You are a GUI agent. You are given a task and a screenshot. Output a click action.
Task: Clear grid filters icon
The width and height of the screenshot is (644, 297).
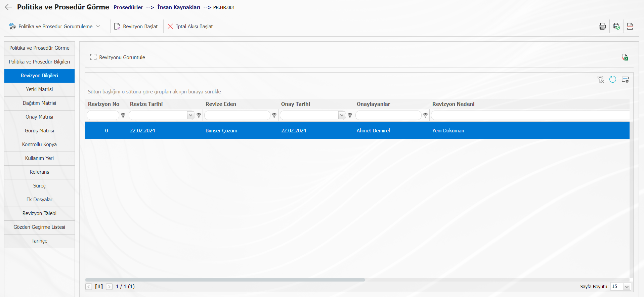click(x=601, y=79)
